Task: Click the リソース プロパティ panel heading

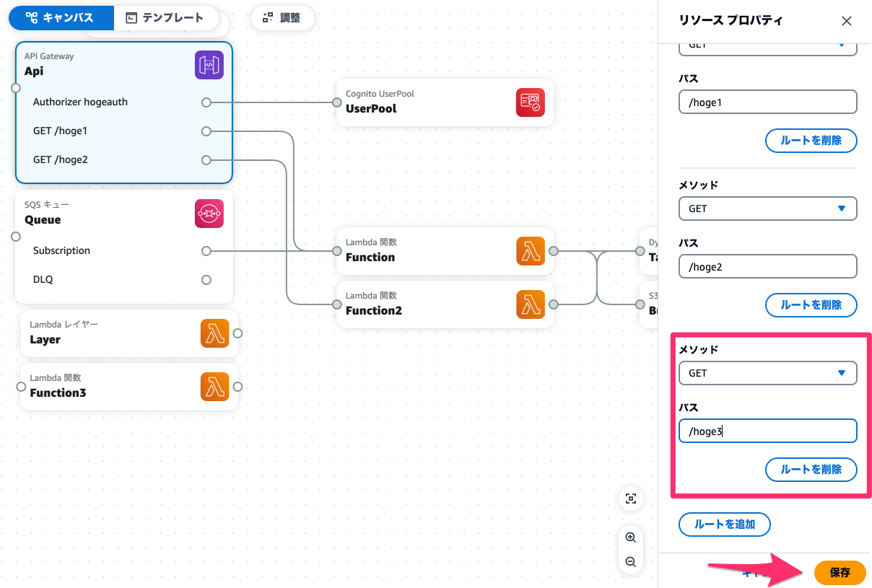Action: coord(731,21)
